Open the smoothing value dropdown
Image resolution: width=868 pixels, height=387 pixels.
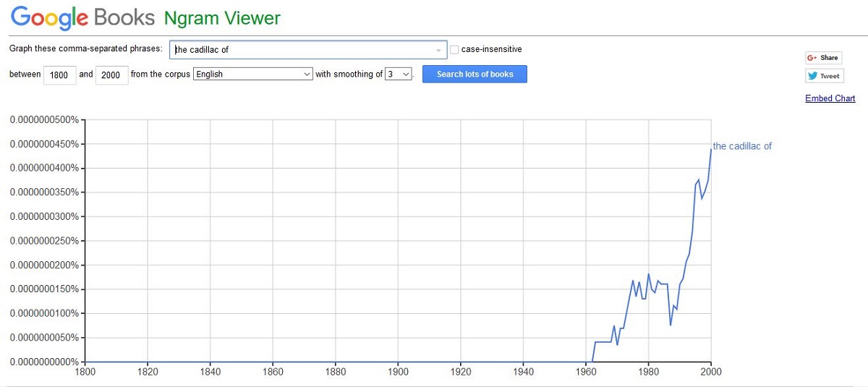(398, 74)
